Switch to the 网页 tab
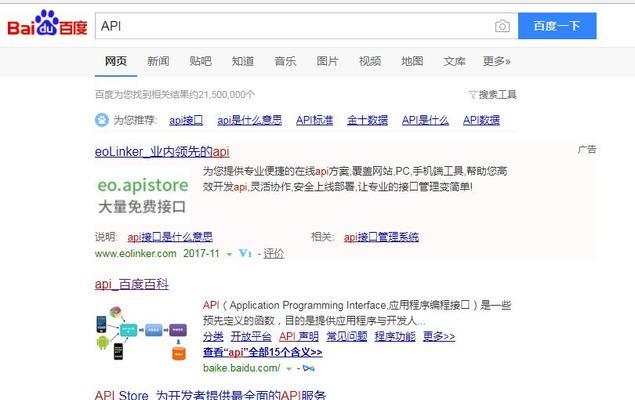Viewport: 635px width, 400px height. (x=116, y=61)
